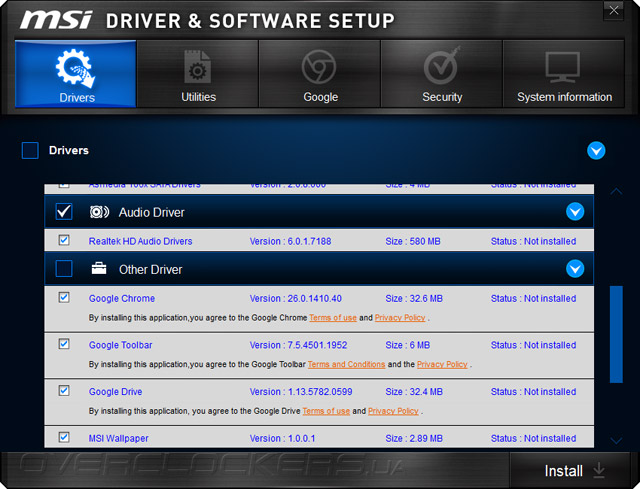This screenshot has height=489, width=640.
Task: Click the System information monitor icon
Action: 562,67
